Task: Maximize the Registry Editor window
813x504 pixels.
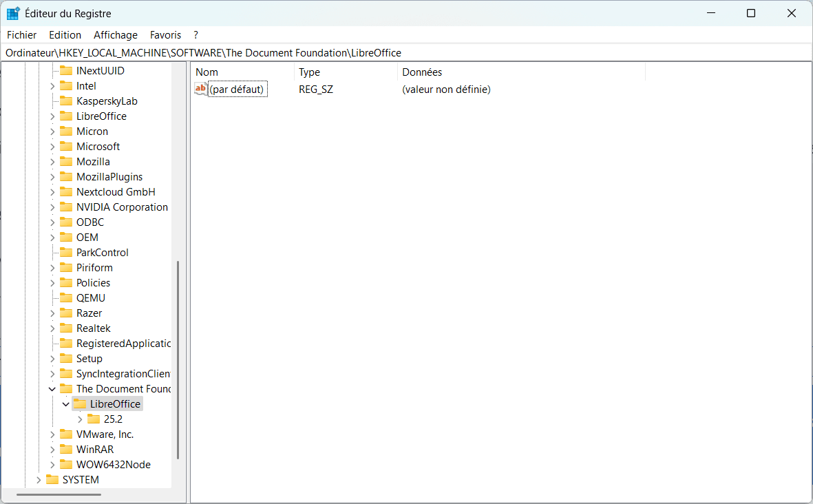Action: click(x=751, y=14)
